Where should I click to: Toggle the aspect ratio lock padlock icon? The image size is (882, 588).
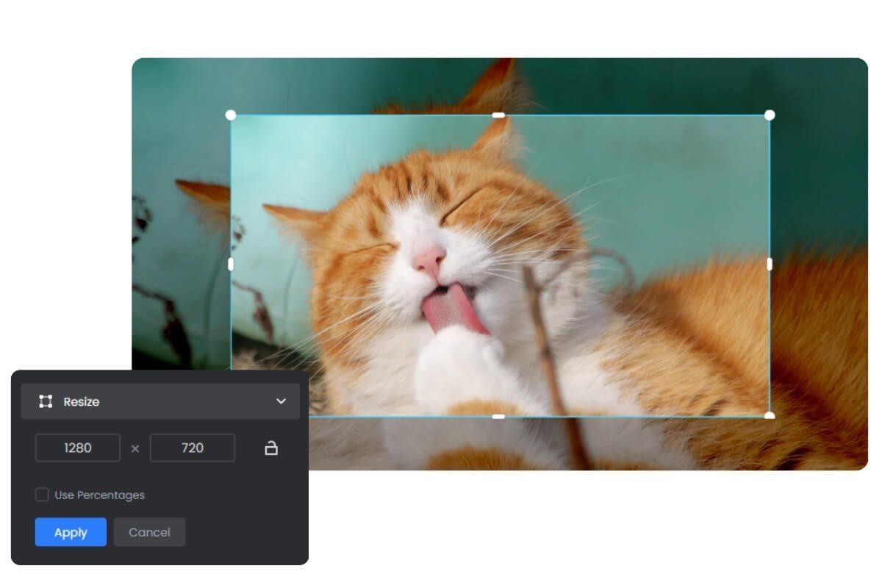point(271,448)
